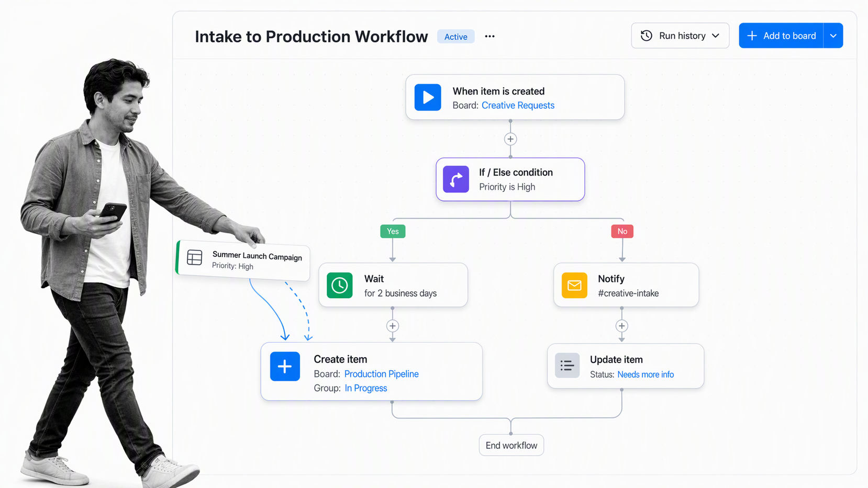
Task: Click the green Wait clock icon
Action: (x=340, y=286)
